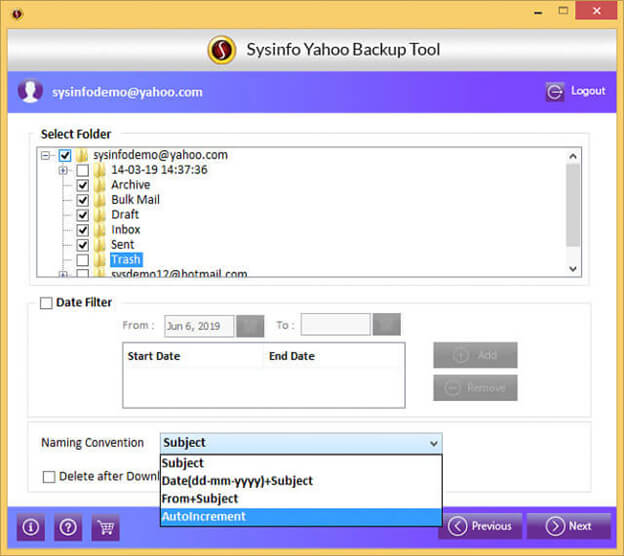
Task: Click the To date calendar button
Action: 386,325
